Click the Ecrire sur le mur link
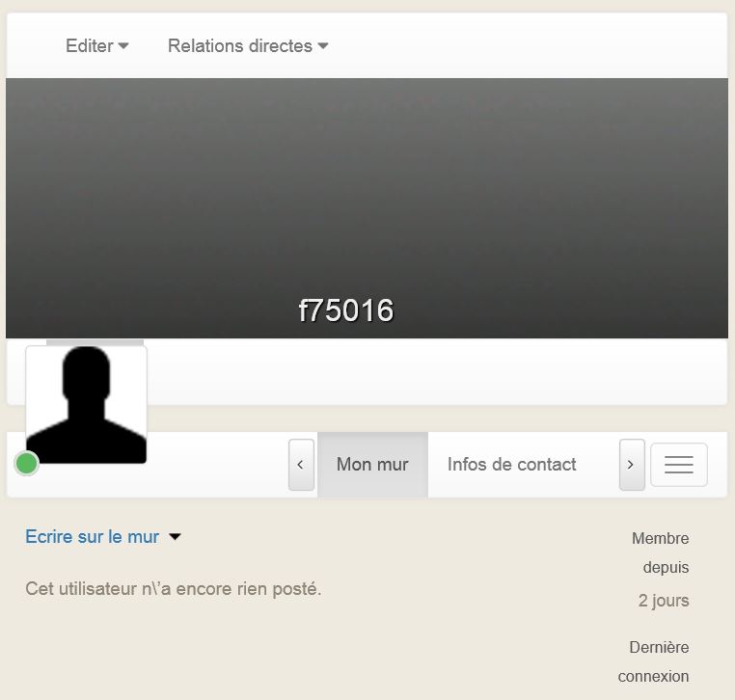The width and height of the screenshot is (735, 700). 92,536
